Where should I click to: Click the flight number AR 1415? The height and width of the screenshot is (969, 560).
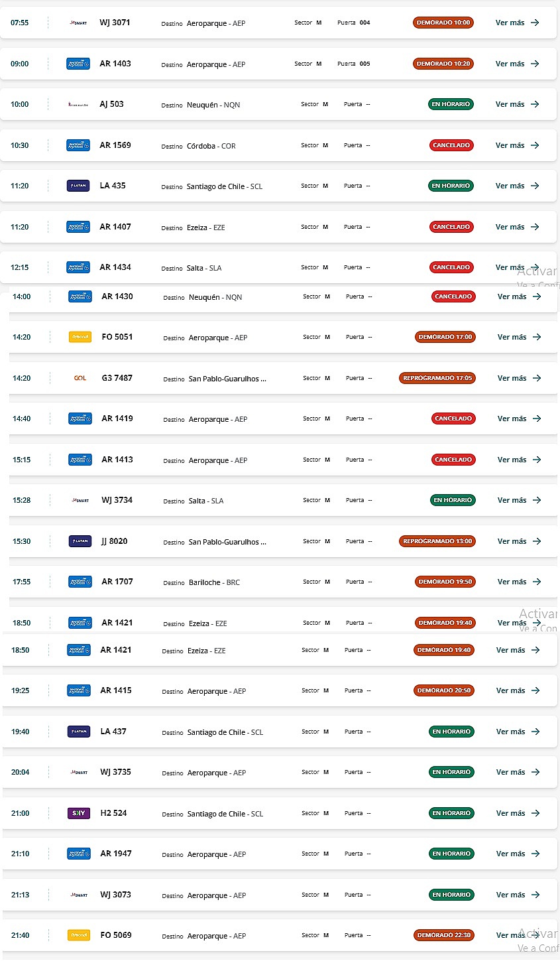(116, 690)
